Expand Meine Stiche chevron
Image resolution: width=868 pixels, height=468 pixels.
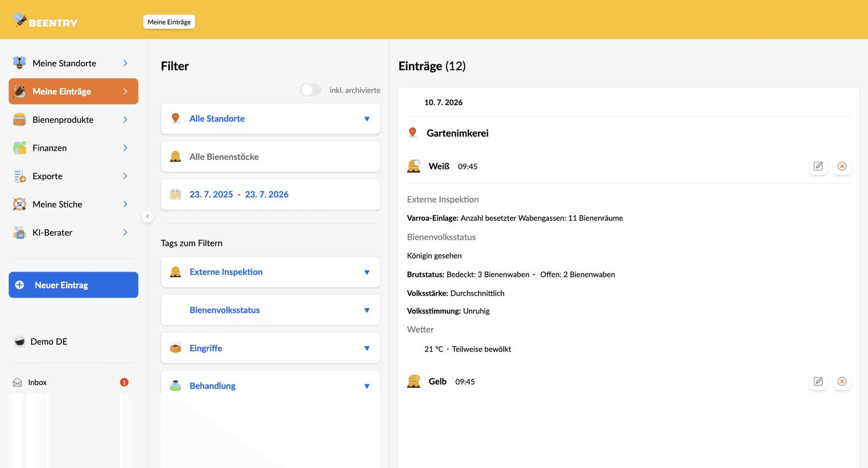click(x=125, y=204)
